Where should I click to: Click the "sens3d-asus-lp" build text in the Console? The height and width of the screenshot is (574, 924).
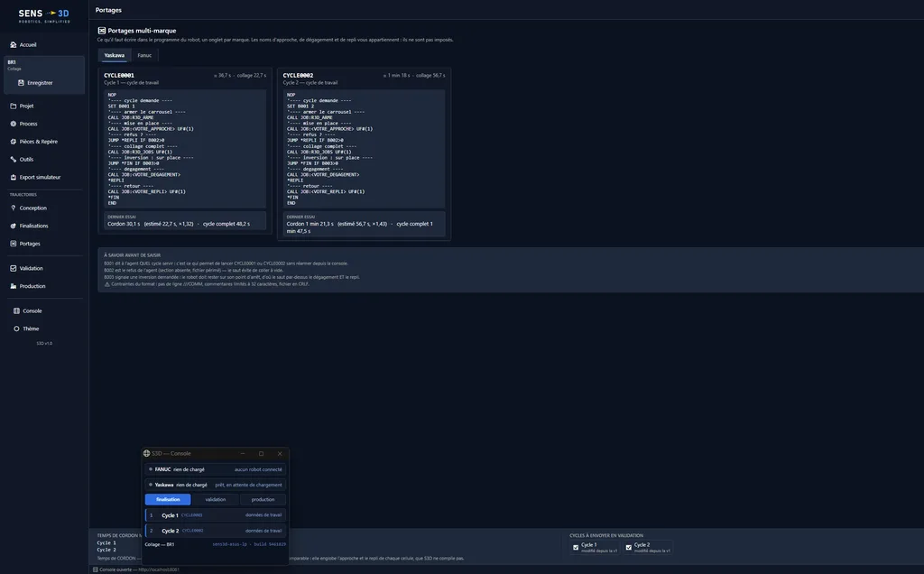pos(249,544)
